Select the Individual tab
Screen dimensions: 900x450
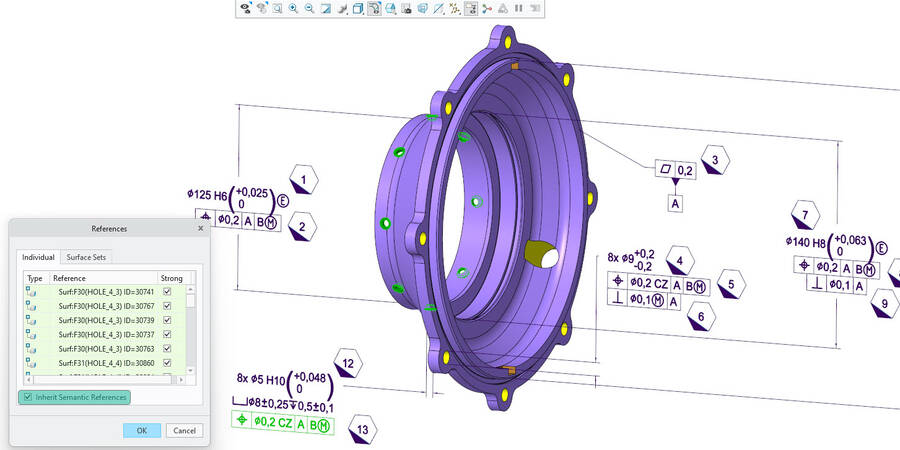(x=38, y=257)
